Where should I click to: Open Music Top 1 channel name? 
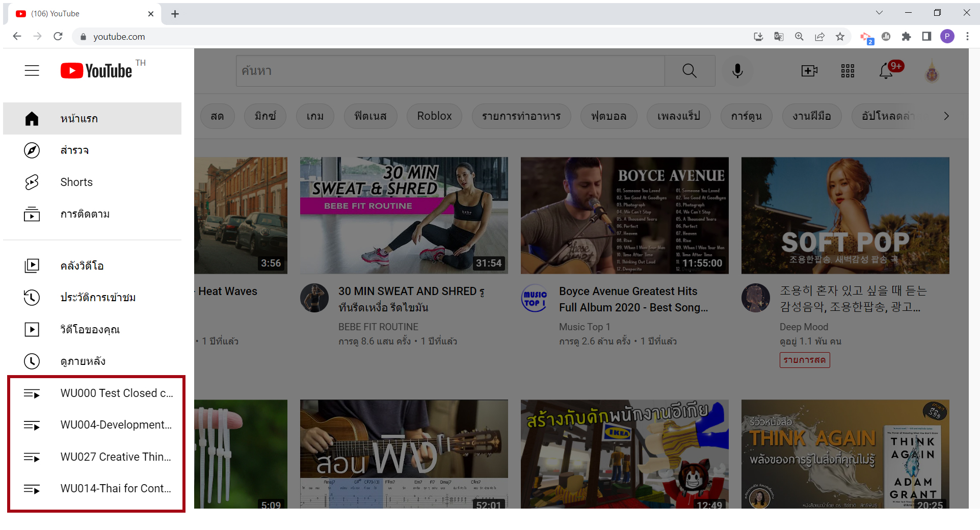click(585, 327)
